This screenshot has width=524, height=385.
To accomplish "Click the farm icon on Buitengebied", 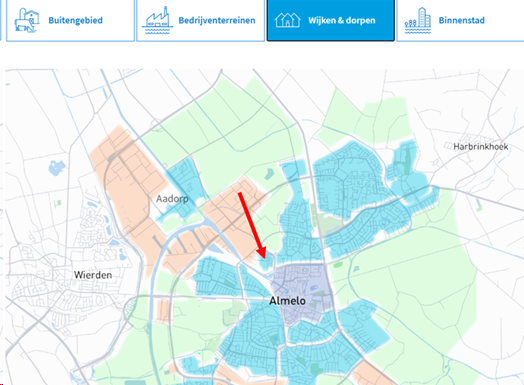I will [x=27, y=20].
